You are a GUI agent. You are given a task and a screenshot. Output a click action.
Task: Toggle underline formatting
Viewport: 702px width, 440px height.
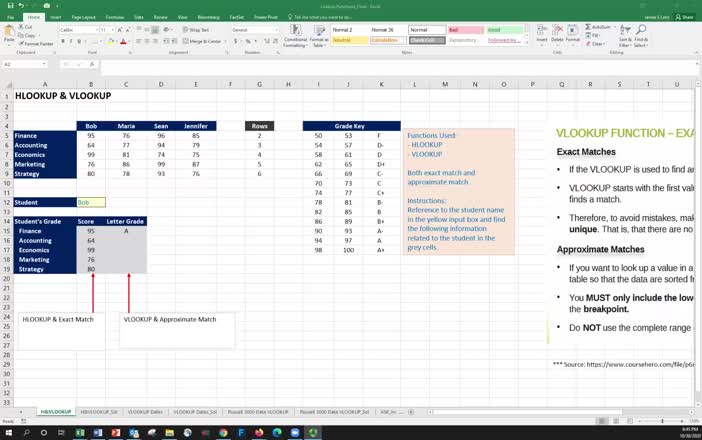(x=79, y=42)
